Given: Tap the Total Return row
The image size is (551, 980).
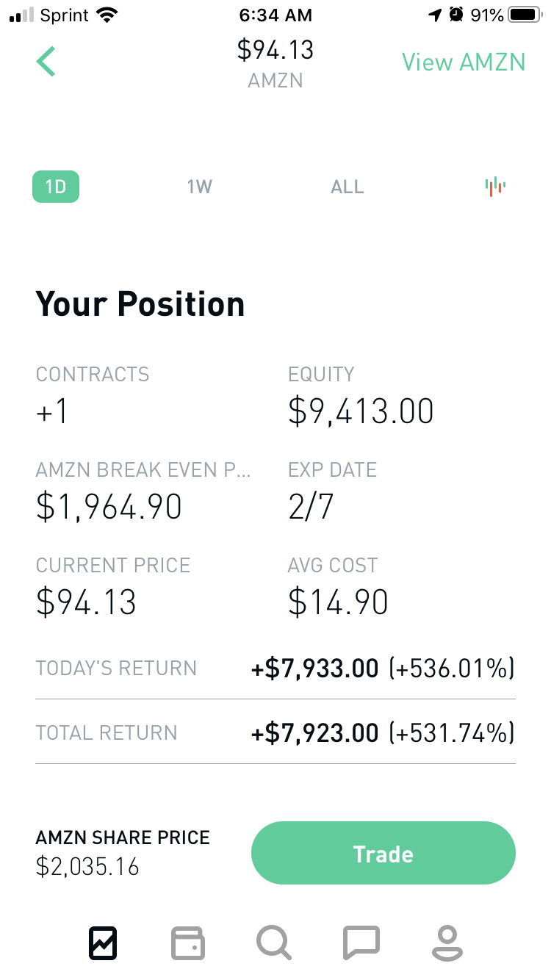Looking at the screenshot, I should [275, 732].
